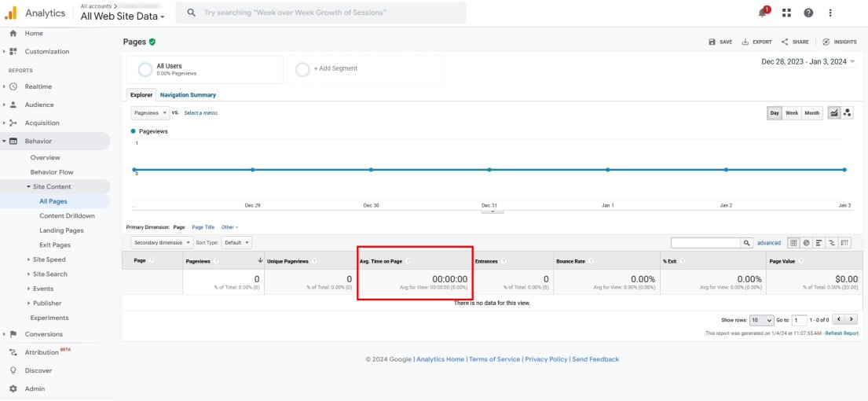868x401 pixels.
Task: Open the Secondary dimension dropdown
Action: click(x=162, y=243)
